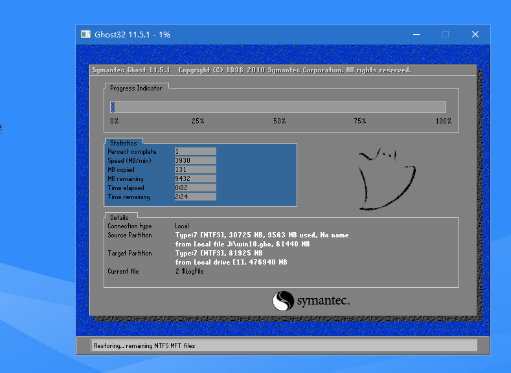The image size is (511, 373).
Task: Select the Percent complete value field
Action: [195, 152]
